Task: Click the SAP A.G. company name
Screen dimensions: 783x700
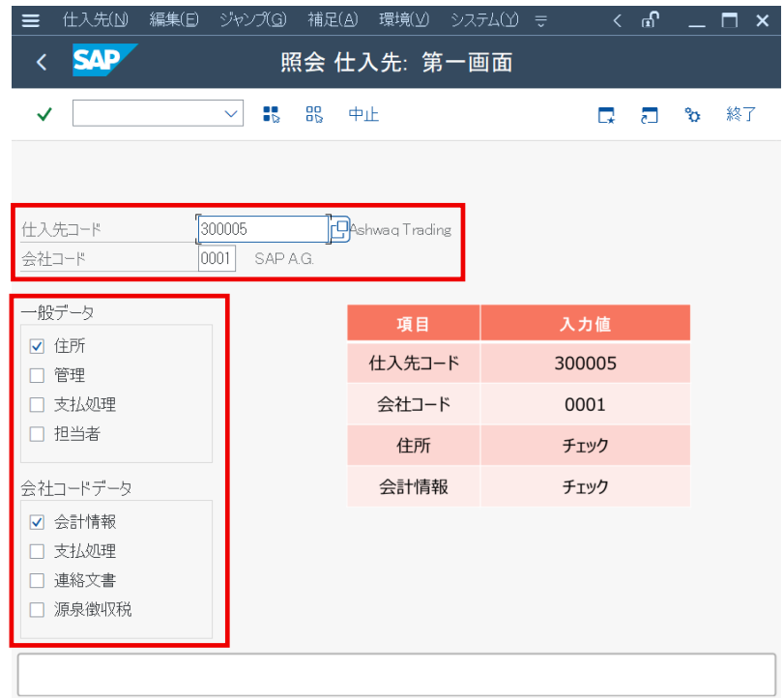Action: [x=284, y=258]
